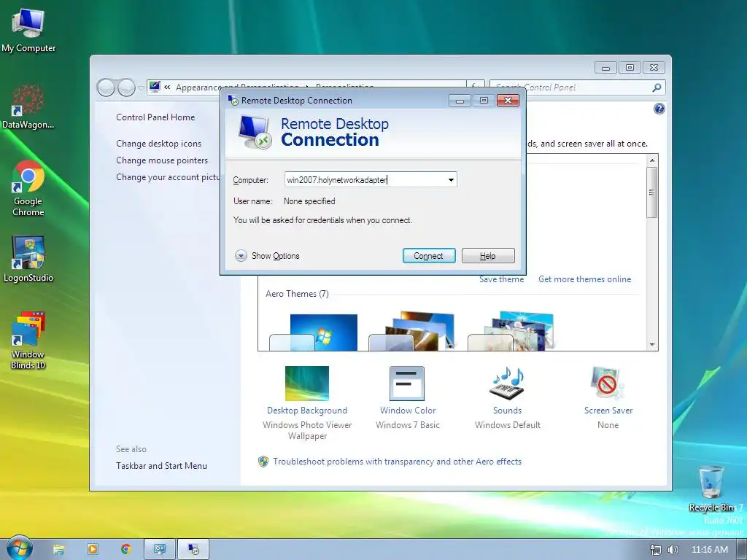Click the themes list scrollbar down arrow
This screenshot has width=747, height=560.
652,345
